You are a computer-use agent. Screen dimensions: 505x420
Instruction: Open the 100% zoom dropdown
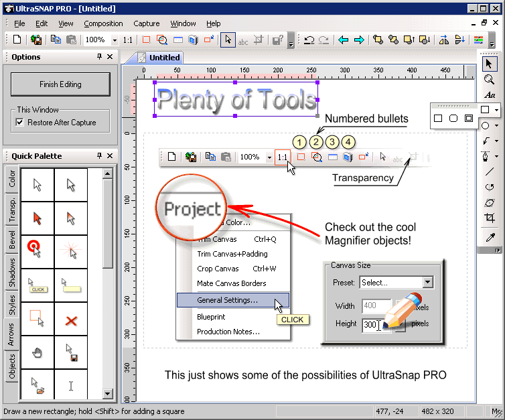[x=115, y=41]
